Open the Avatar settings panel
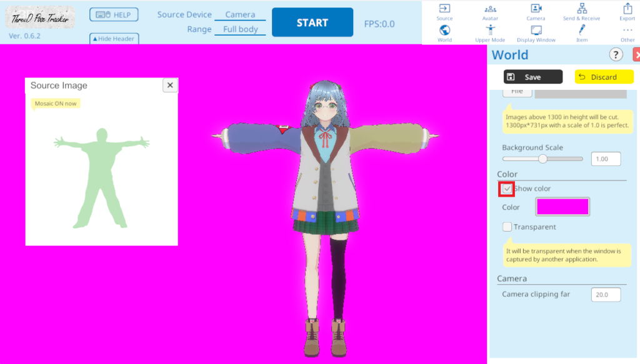The image size is (640, 364). pos(490,12)
